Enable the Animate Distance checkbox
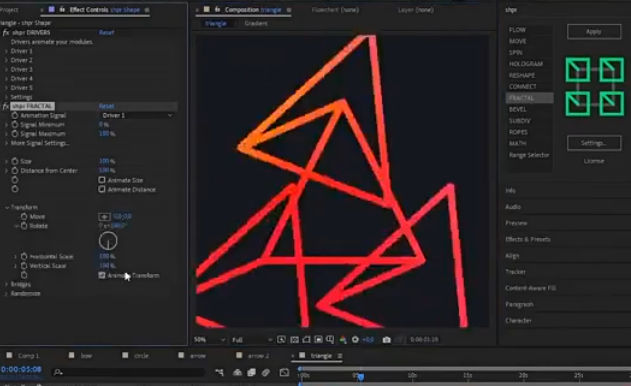631x386 pixels. click(x=102, y=189)
